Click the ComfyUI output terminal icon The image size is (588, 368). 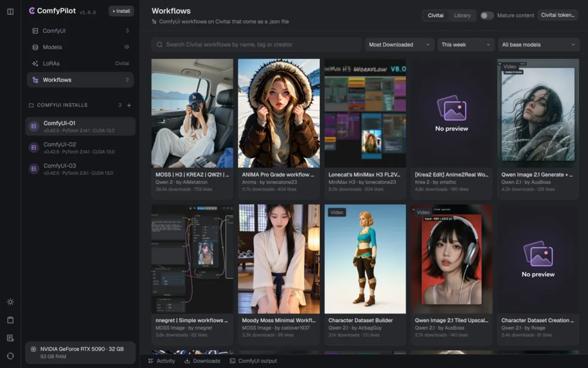click(233, 361)
